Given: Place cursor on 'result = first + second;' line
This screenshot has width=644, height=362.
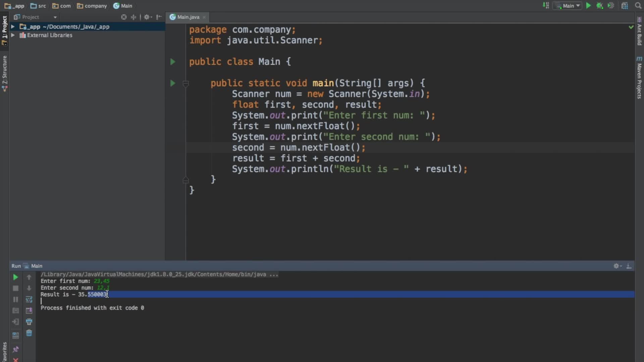Looking at the screenshot, I should (x=296, y=158).
